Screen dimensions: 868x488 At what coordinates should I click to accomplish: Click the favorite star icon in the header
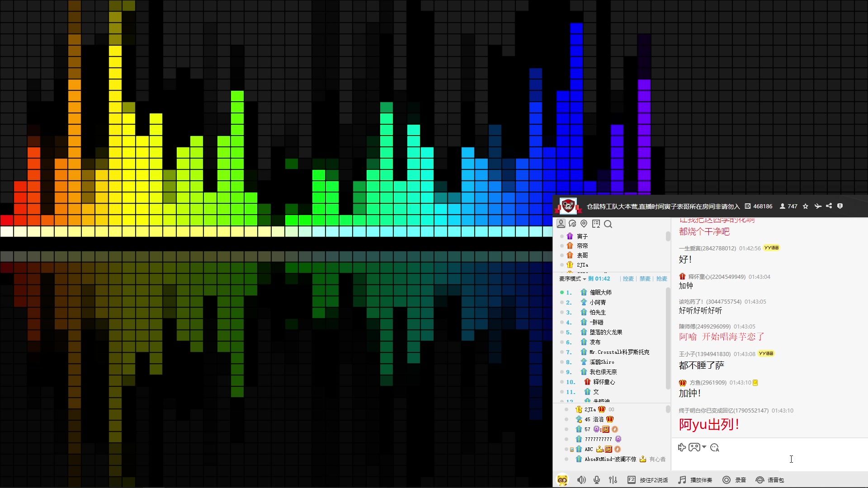806,206
